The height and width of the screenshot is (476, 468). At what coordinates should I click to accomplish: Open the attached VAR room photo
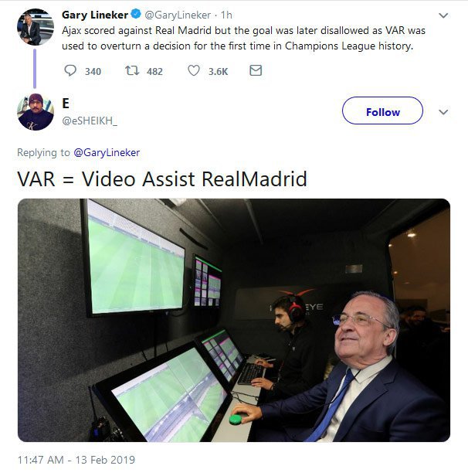click(234, 320)
